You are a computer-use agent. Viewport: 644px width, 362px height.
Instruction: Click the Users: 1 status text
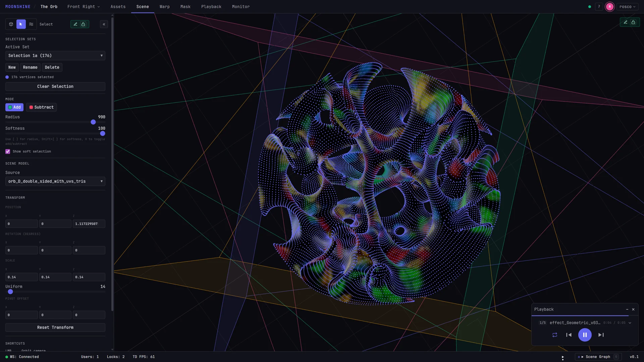(90, 357)
